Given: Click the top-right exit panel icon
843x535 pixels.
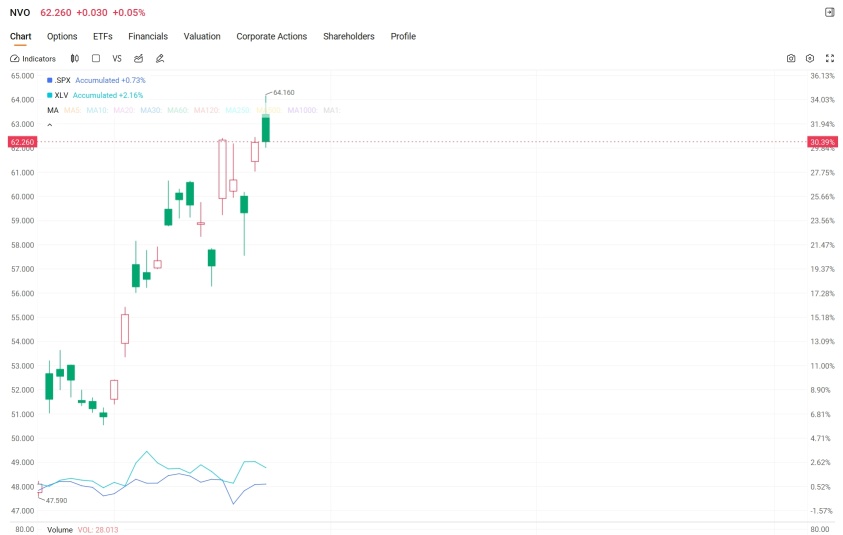Looking at the screenshot, I should click(830, 12).
